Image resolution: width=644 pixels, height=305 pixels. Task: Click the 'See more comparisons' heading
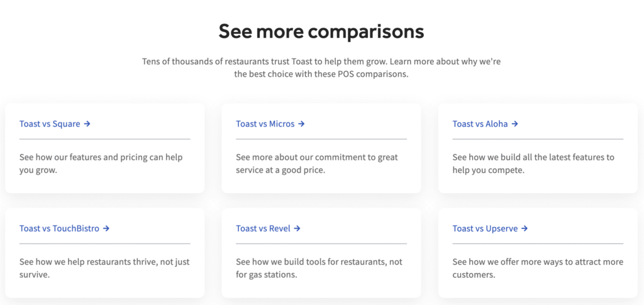click(x=321, y=31)
